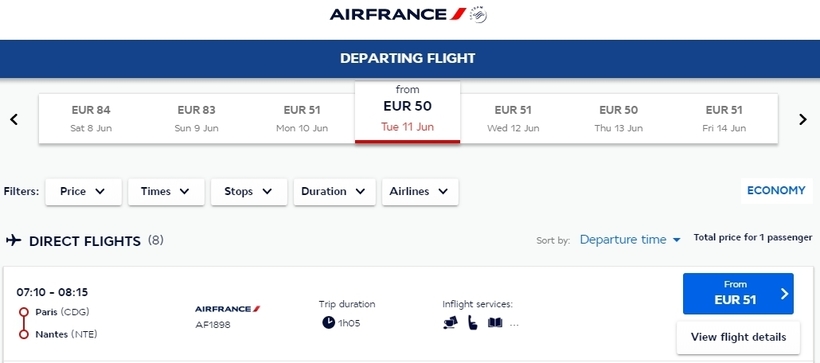Screen dimensions: 820x363
Task: Open the Airlines filter dropdown
Action: (420, 191)
